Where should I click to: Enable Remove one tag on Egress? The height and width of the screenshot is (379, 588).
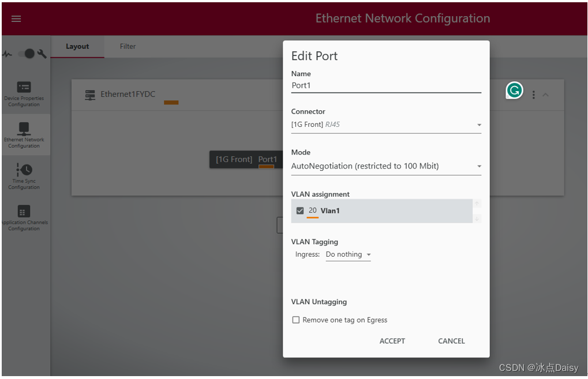click(296, 320)
